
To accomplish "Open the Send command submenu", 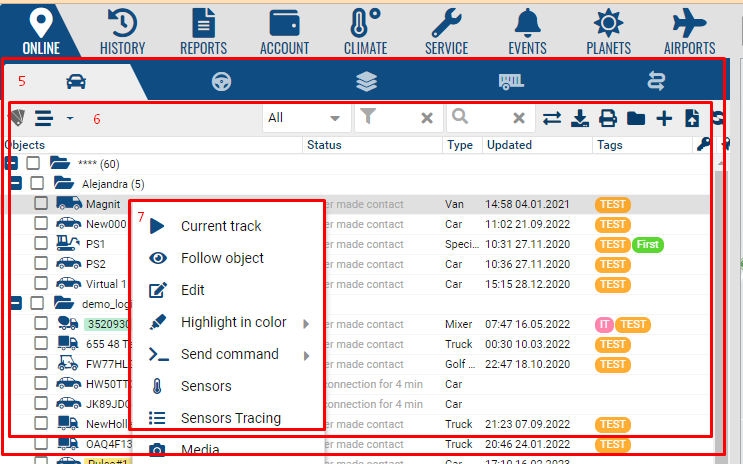I will pyautogui.click(x=228, y=354).
